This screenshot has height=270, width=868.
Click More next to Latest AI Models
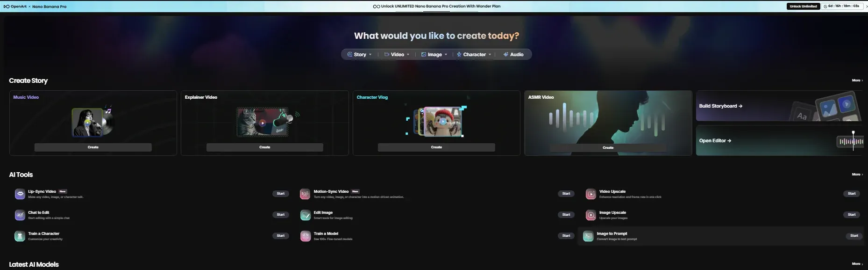tap(857, 264)
